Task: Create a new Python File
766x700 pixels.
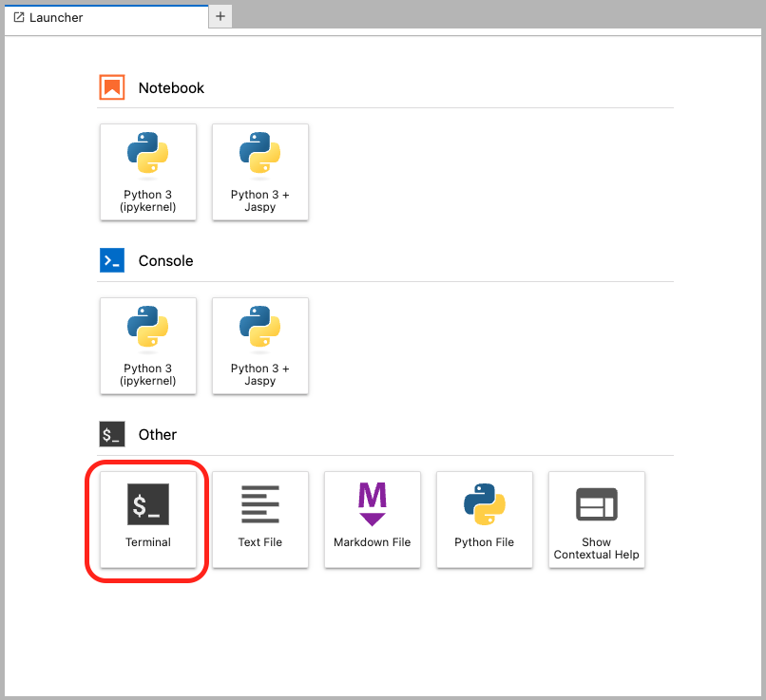Action: (x=484, y=520)
